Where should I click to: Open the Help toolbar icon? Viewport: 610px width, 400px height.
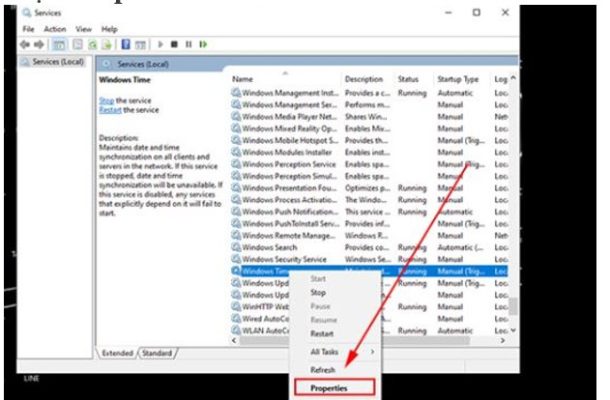point(126,44)
